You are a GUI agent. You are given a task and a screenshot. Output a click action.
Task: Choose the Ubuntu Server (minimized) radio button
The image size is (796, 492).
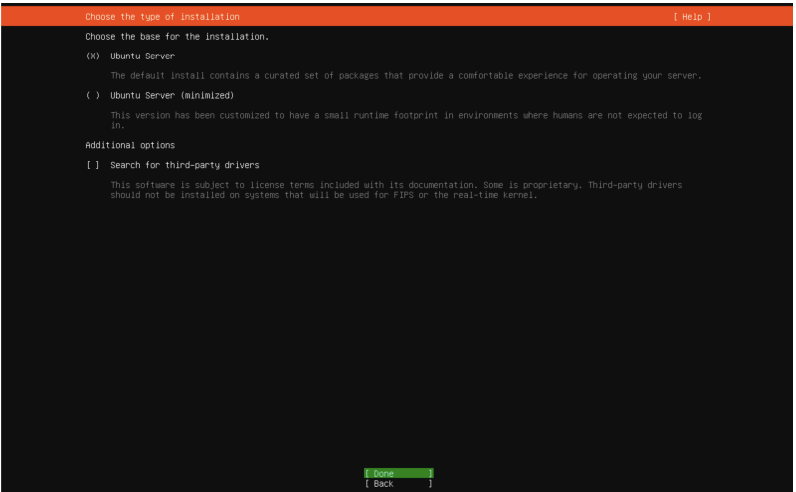[x=93, y=95]
